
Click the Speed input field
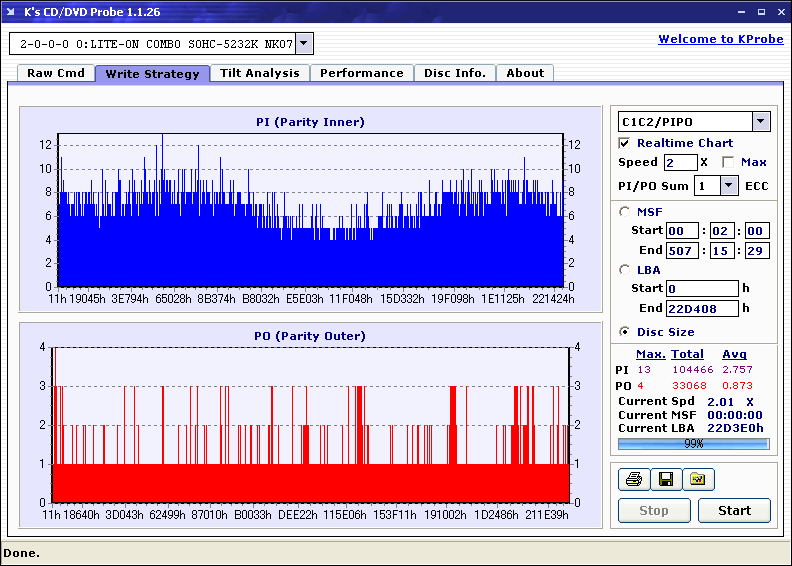point(680,162)
